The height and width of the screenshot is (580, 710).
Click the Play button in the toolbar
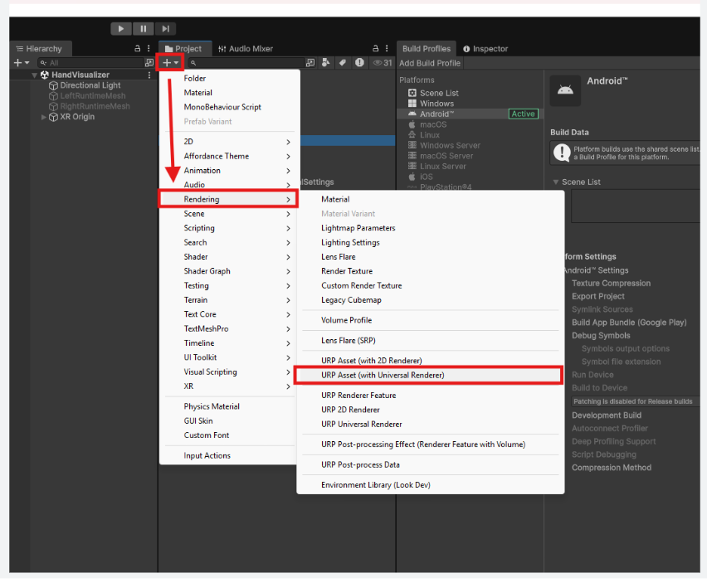click(x=121, y=29)
